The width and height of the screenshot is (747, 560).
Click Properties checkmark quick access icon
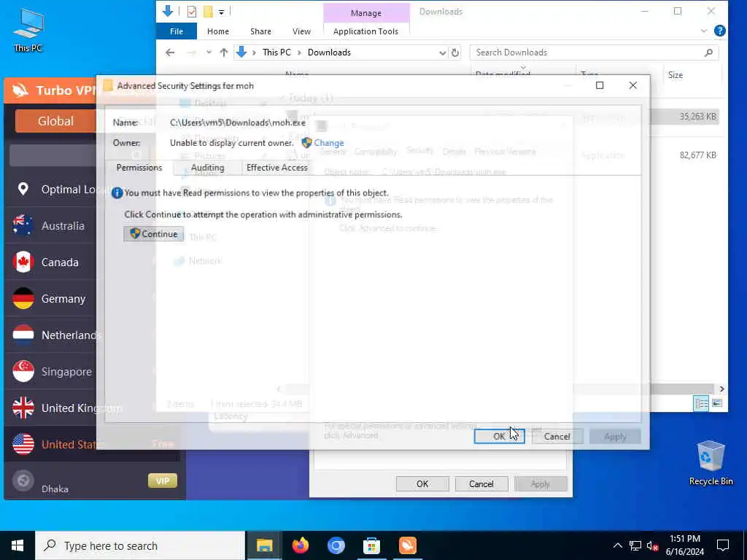(192, 12)
